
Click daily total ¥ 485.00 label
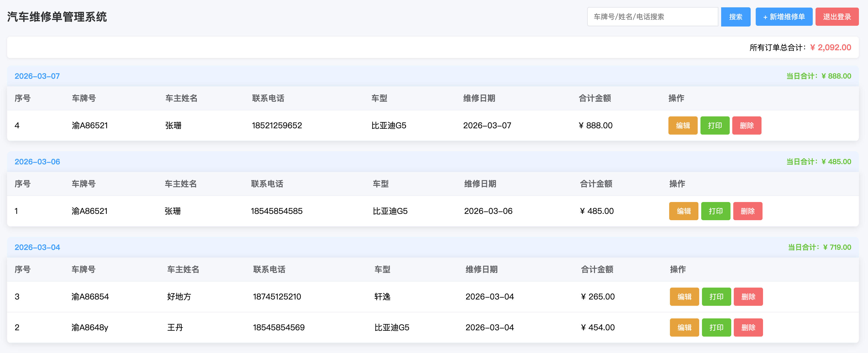pos(819,162)
